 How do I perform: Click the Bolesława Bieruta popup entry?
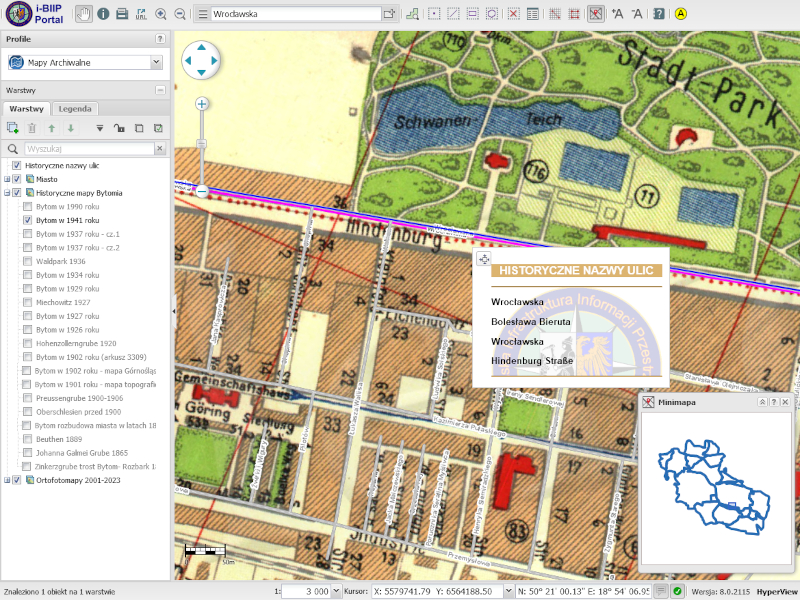(x=531, y=322)
